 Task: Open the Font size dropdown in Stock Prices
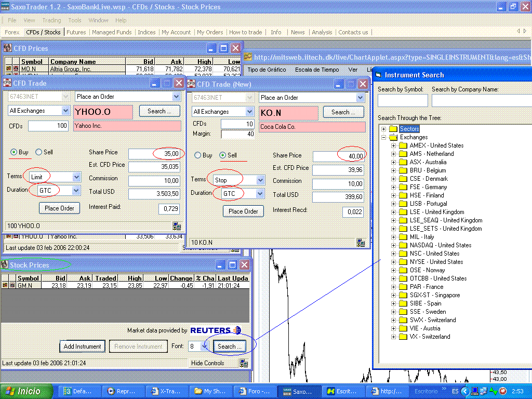[x=204, y=346]
